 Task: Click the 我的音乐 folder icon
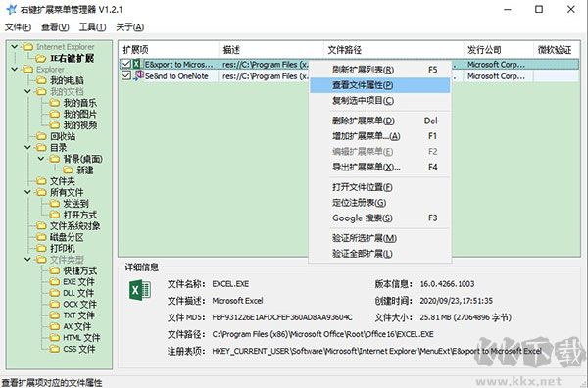54,103
